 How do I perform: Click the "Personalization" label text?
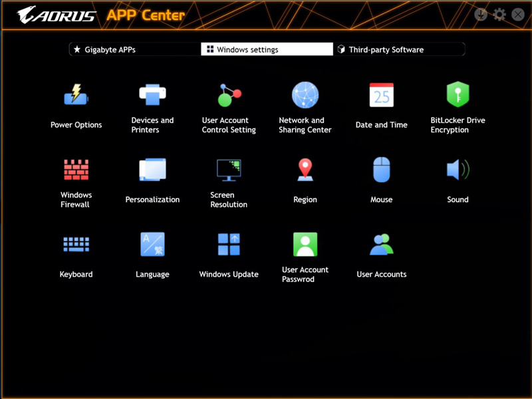click(x=152, y=199)
